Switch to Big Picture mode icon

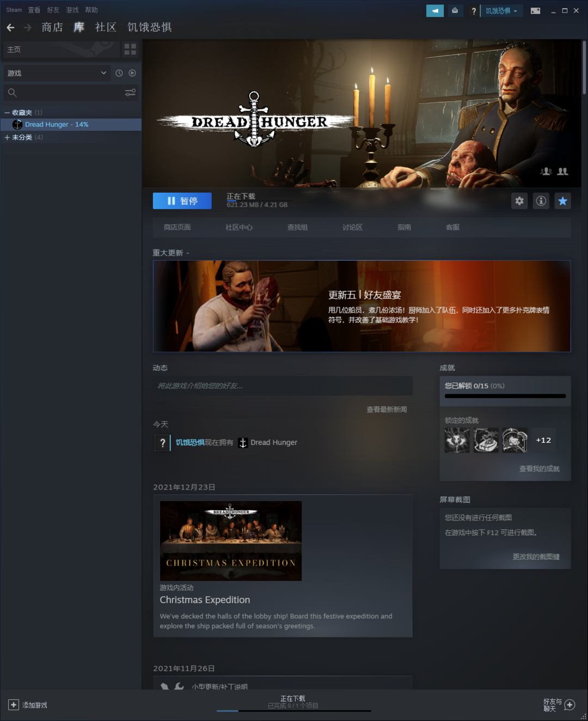pyautogui.click(x=535, y=11)
